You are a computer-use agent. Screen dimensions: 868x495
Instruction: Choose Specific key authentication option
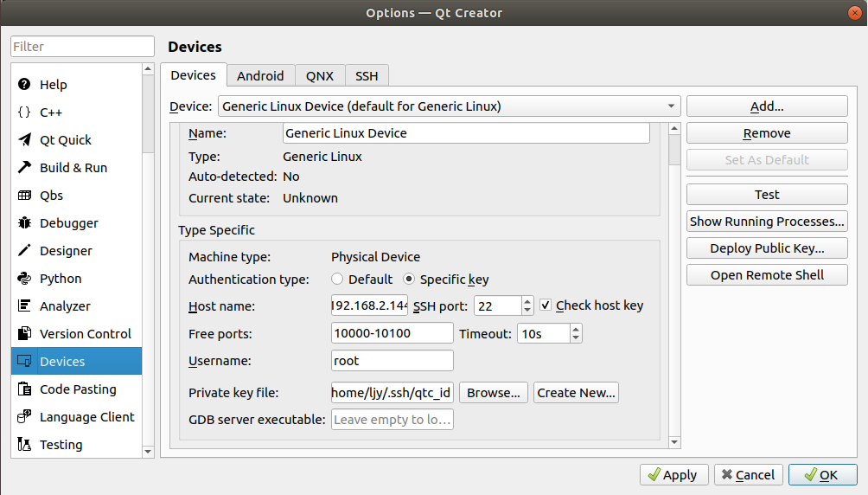[409, 280]
